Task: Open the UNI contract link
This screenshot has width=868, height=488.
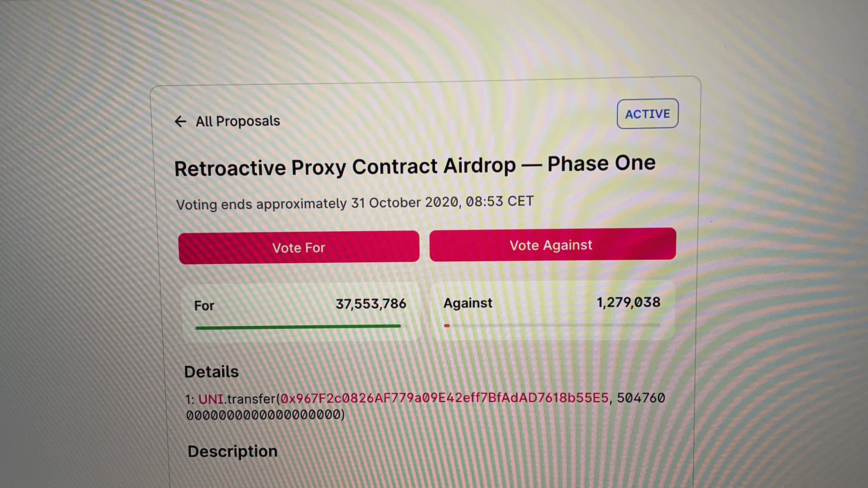Action: (211, 399)
